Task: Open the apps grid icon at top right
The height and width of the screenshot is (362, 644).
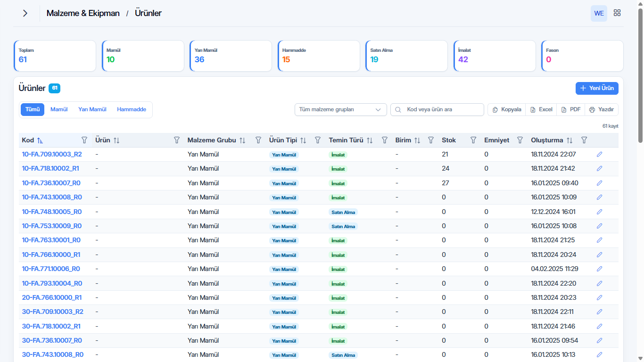Action: [617, 13]
